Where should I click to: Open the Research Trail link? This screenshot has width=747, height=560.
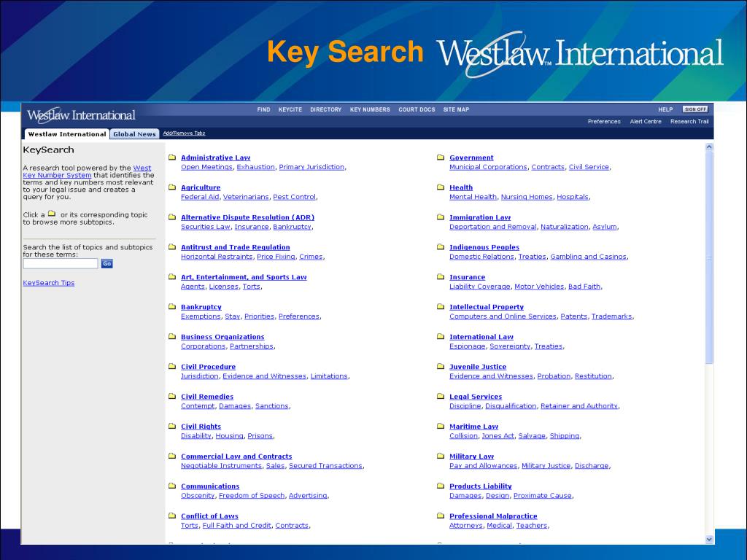coord(689,122)
